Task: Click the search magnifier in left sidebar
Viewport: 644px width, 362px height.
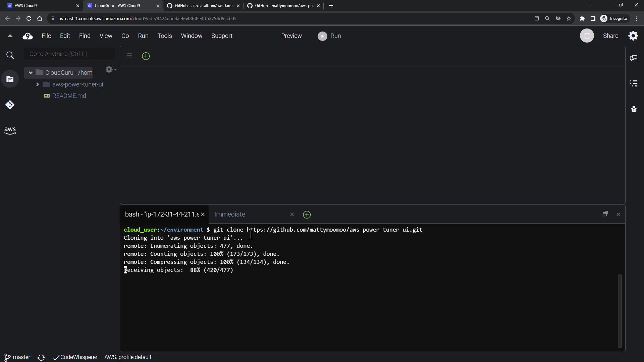Action: pyautogui.click(x=10, y=55)
